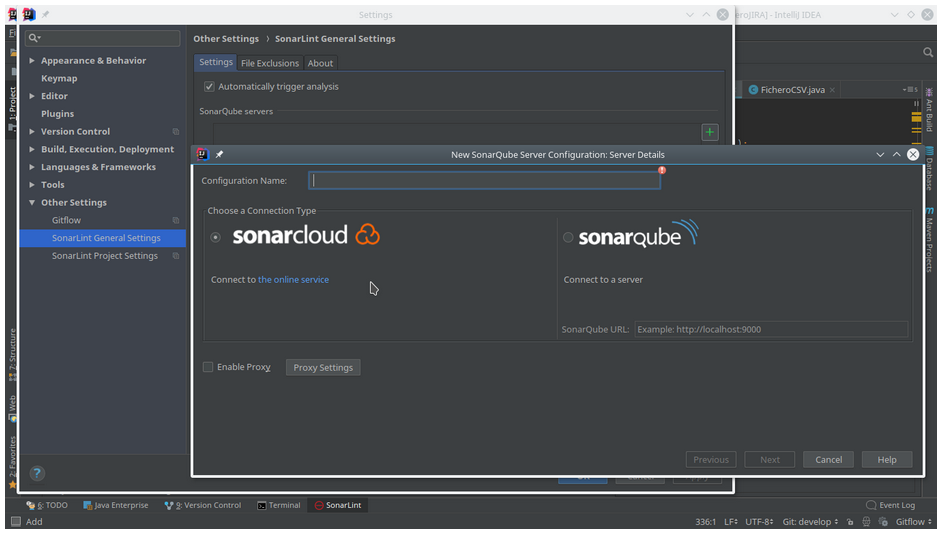Open the SonarLint tool window
This screenshot has width=942, height=534.
(x=338, y=505)
